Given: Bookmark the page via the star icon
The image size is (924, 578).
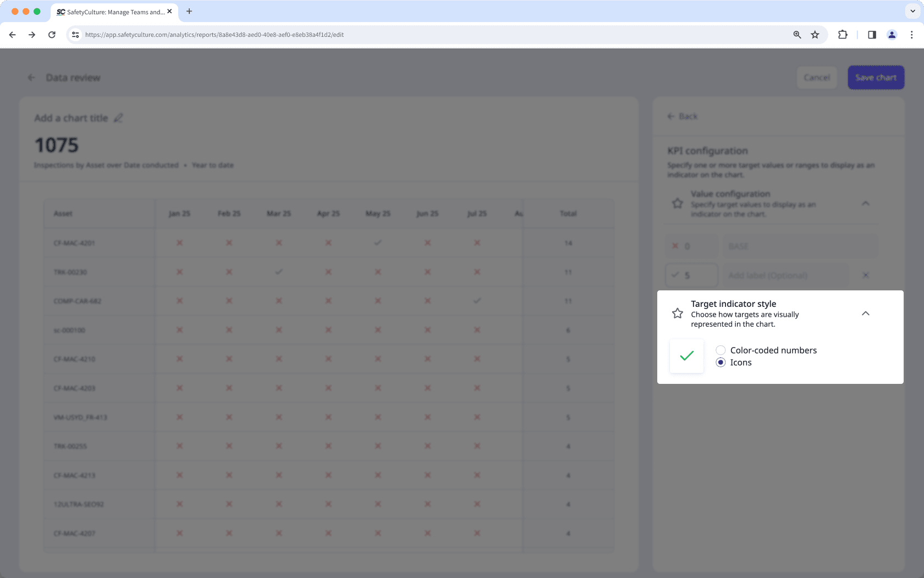Looking at the screenshot, I should pos(815,34).
